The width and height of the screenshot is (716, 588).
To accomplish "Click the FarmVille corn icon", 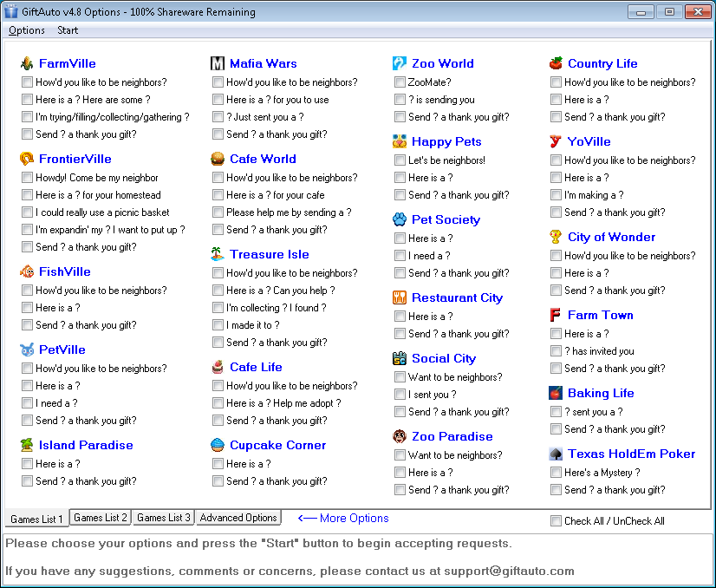I will tap(27, 63).
